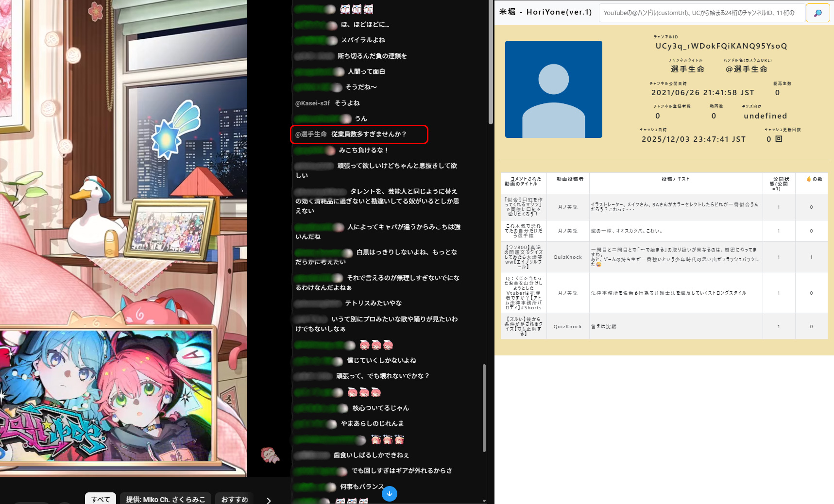Click the album artwork thumbnail in the video
The width and height of the screenshot is (834, 504).
point(106,396)
